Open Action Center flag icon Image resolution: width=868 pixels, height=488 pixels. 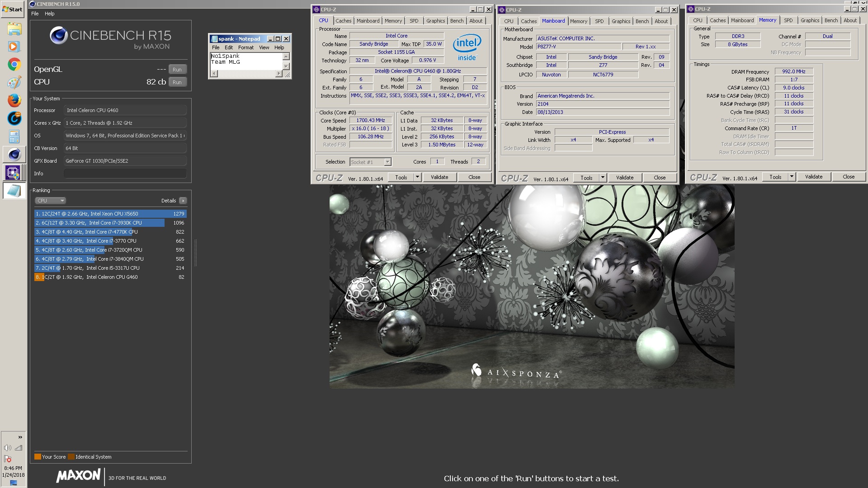(8, 459)
